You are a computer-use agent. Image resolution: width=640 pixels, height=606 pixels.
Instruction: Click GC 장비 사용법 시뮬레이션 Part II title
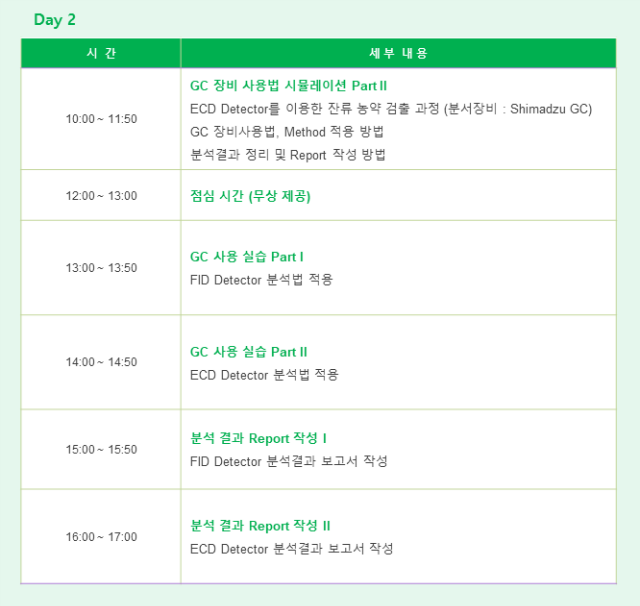[288, 86]
